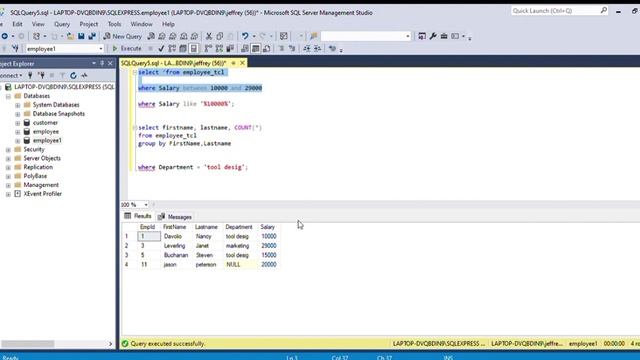The width and height of the screenshot is (640, 360).
Task: Click the Object Explorer horizontal scrollbar
Action: (28, 344)
